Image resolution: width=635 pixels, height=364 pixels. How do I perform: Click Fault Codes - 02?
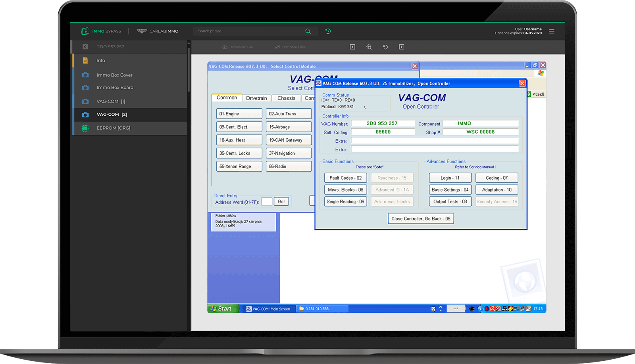click(345, 178)
